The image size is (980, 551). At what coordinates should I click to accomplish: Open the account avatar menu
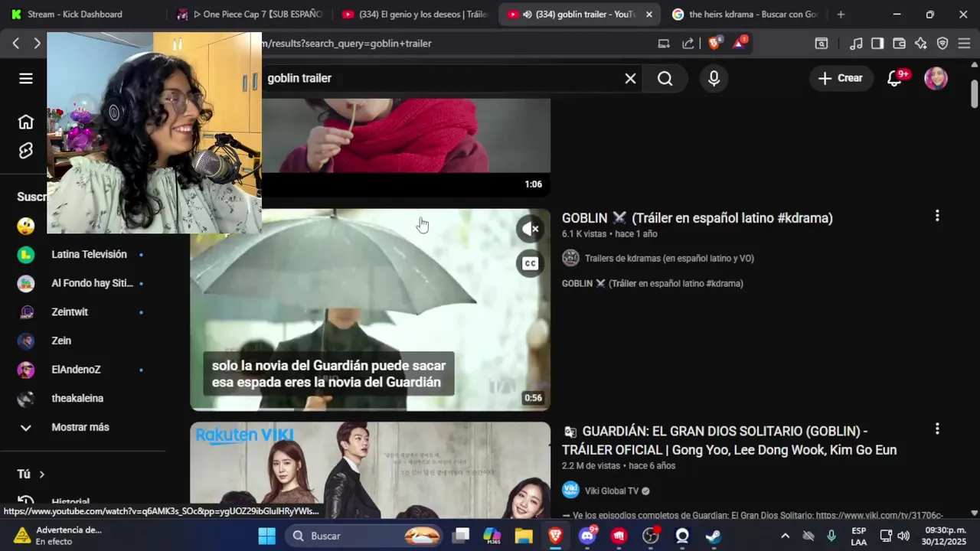click(x=936, y=78)
